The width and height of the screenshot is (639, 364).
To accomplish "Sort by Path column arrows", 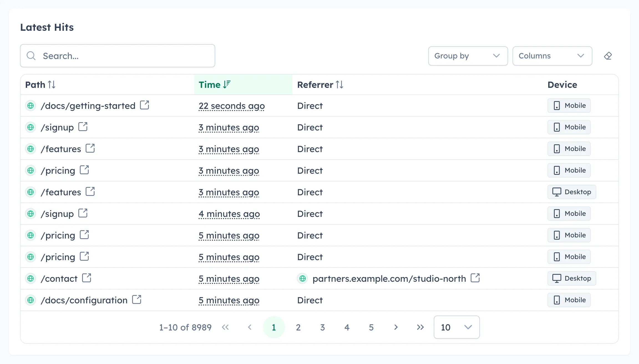I will point(52,84).
